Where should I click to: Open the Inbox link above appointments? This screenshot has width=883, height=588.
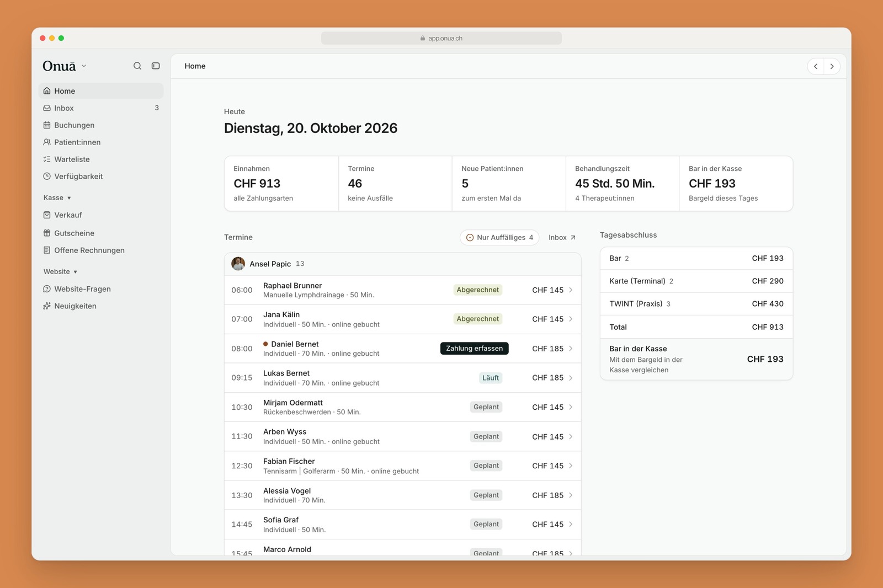coord(562,238)
